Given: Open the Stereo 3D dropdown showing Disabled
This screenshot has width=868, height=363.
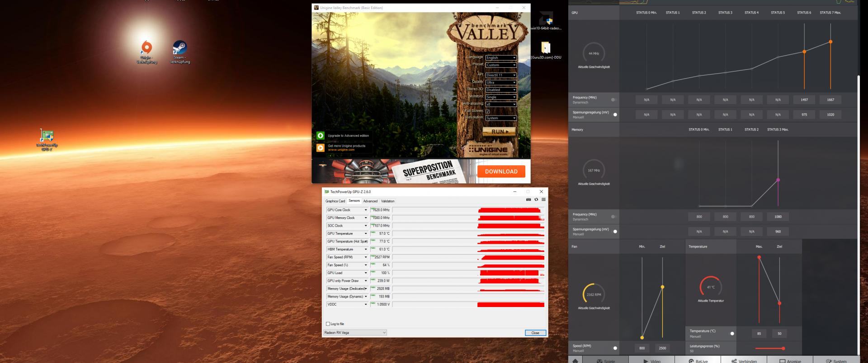Looking at the screenshot, I should point(500,90).
